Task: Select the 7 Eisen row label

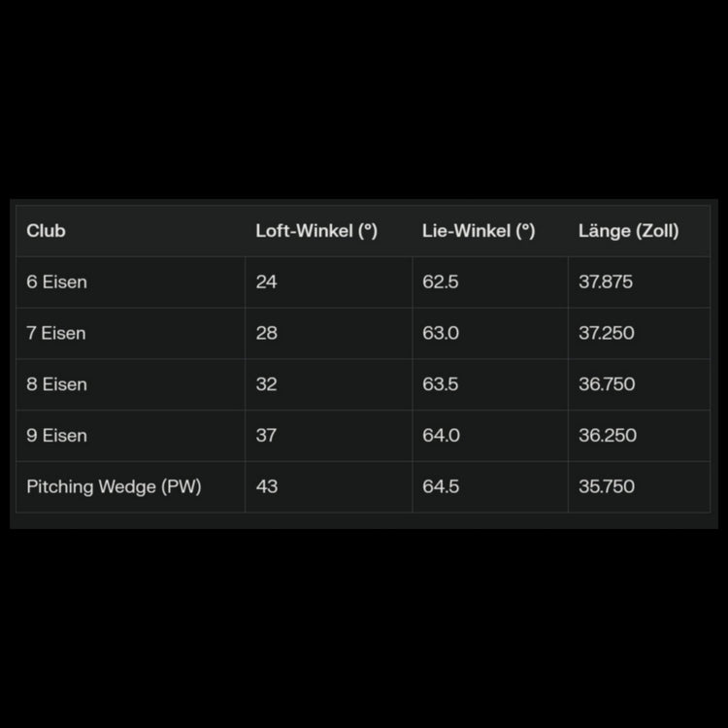Action: coord(56,333)
